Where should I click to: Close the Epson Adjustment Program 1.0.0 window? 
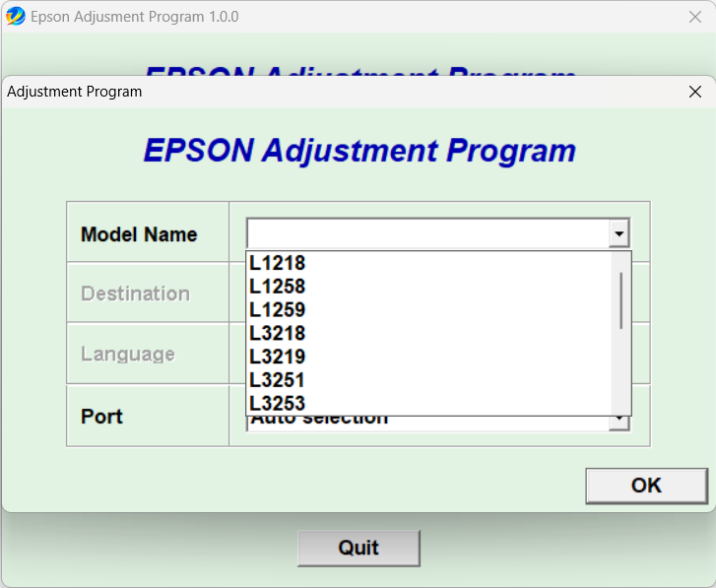click(693, 17)
